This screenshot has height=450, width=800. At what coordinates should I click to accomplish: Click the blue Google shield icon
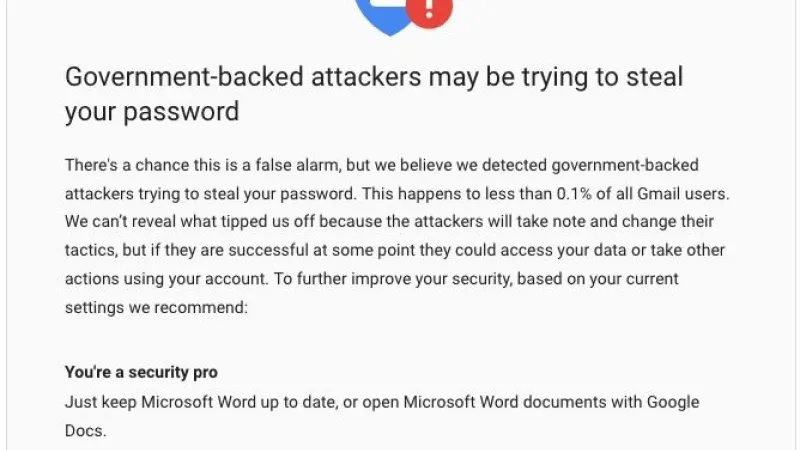click(x=386, y=16)
